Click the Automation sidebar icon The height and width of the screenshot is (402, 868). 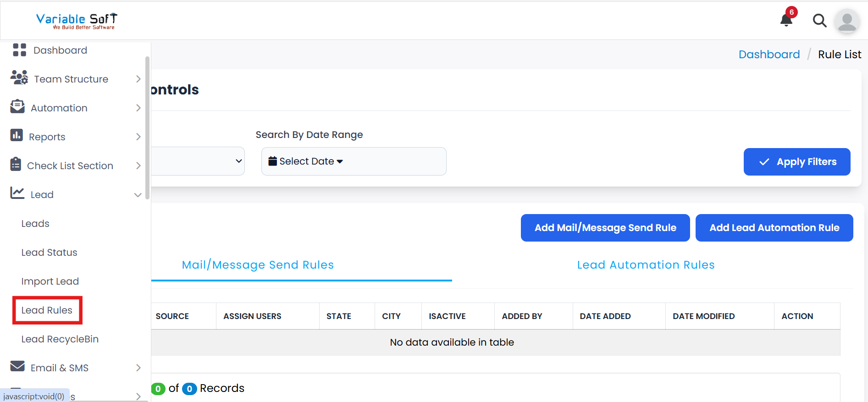tap(17, 107)
